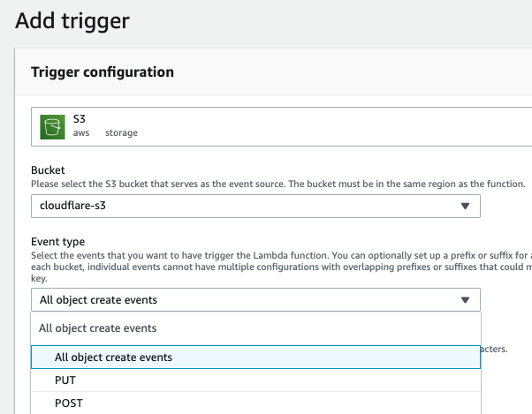Select the POST event option

click(68, 403)
